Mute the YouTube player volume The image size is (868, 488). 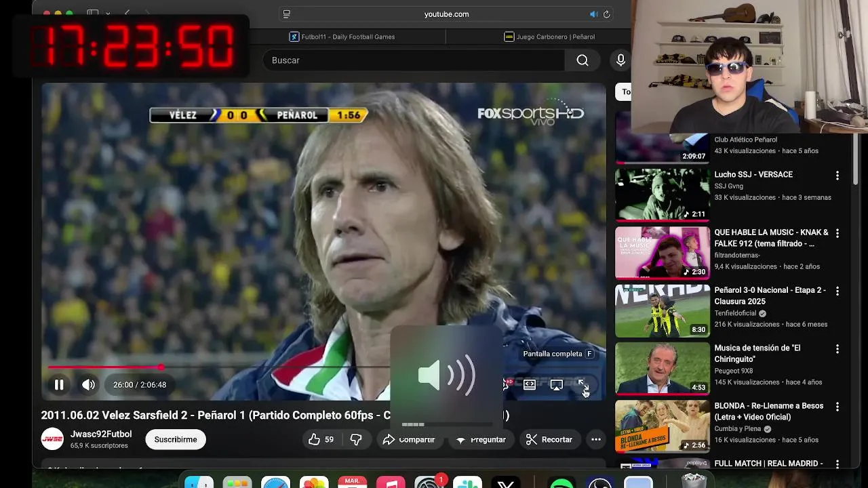[x=89, y=384]
